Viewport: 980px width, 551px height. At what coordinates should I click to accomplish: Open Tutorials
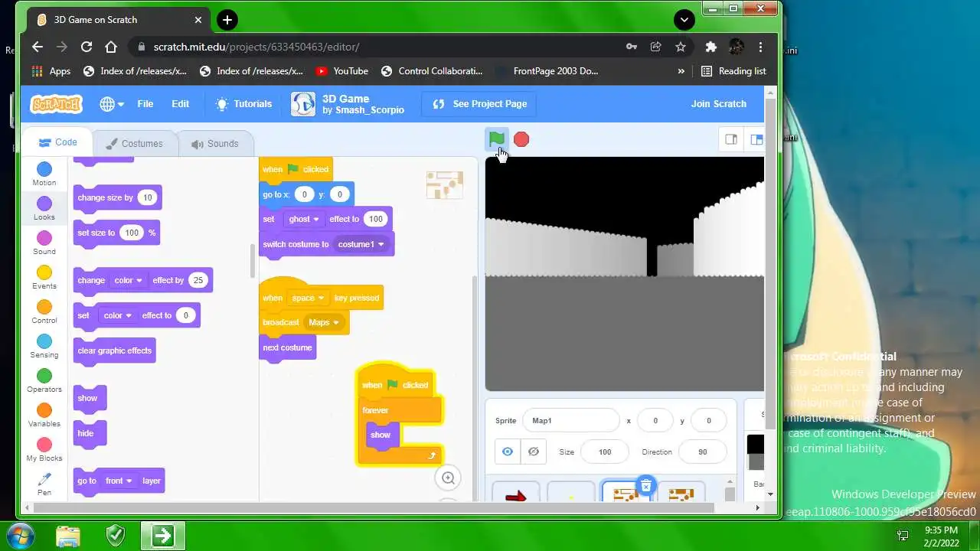pyautogui.click(x=244, y=104)
